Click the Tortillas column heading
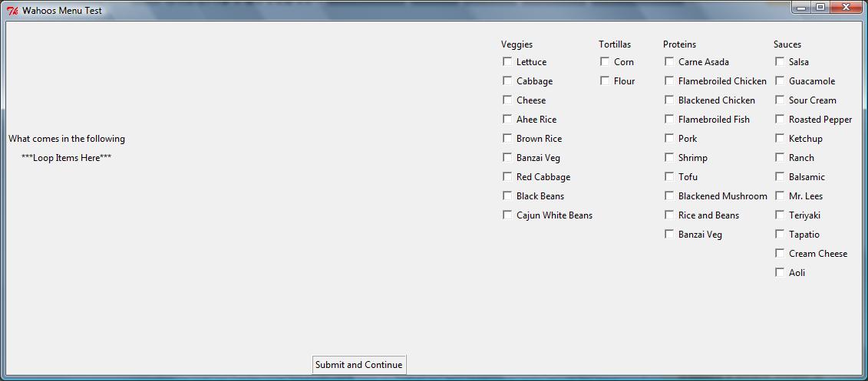This screenshot has width=868, height=381. pos(615,44)
